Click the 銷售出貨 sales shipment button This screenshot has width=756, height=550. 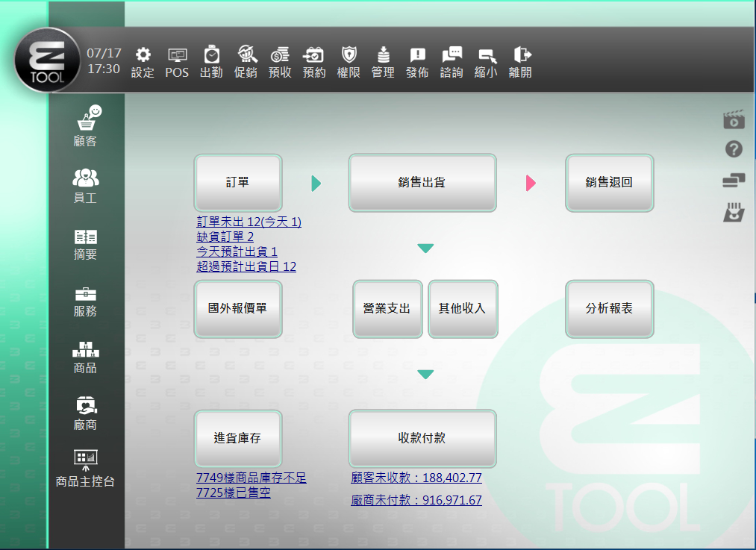click(422, 183)
